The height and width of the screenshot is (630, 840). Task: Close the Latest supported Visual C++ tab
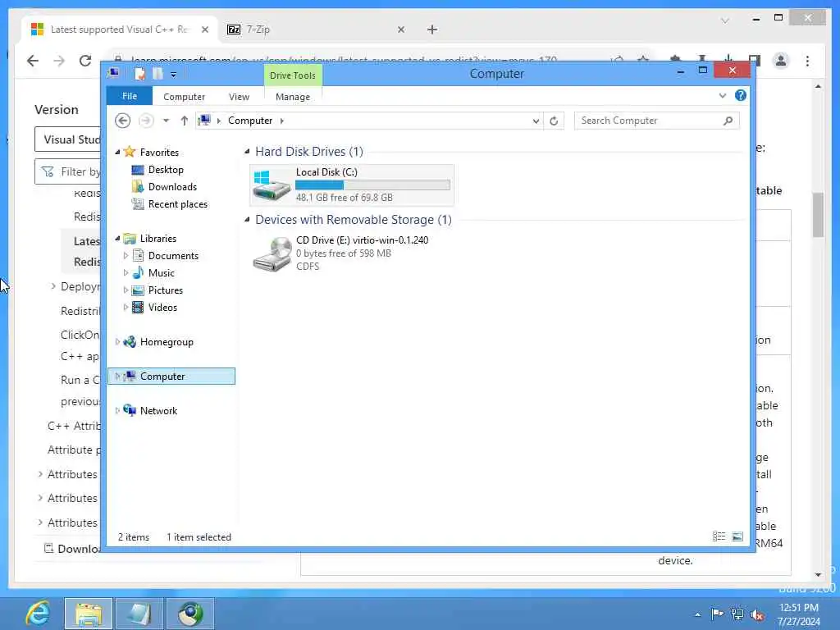pos(204,30)
